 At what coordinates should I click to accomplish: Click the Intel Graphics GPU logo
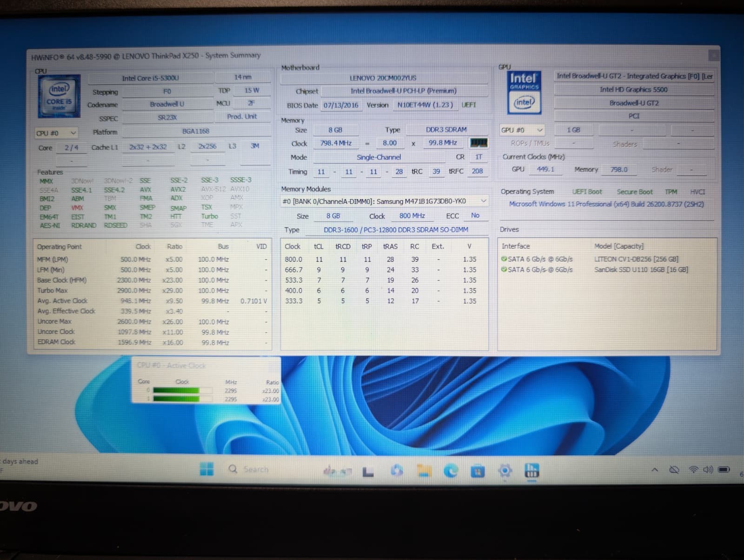pos(524,93)
